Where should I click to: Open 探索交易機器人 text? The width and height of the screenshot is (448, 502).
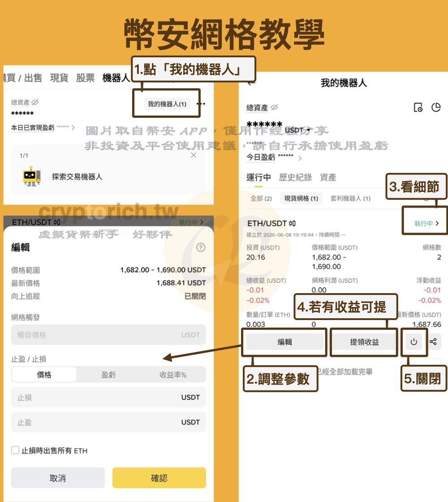(x=77, y=177)
